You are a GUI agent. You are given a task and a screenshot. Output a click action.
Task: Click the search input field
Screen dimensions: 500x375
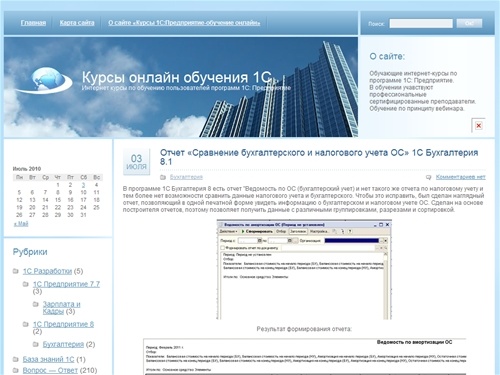point(421,23)
